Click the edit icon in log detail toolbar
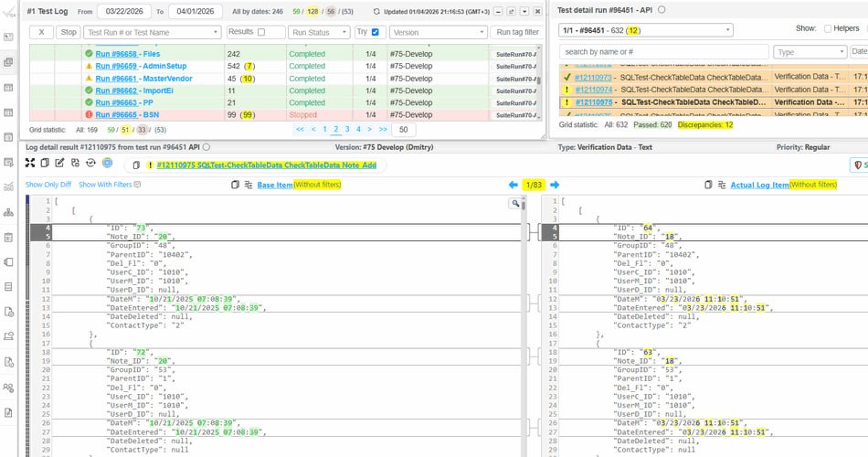Viewport: 868px width, 457px height. click(x=60, y=163)
